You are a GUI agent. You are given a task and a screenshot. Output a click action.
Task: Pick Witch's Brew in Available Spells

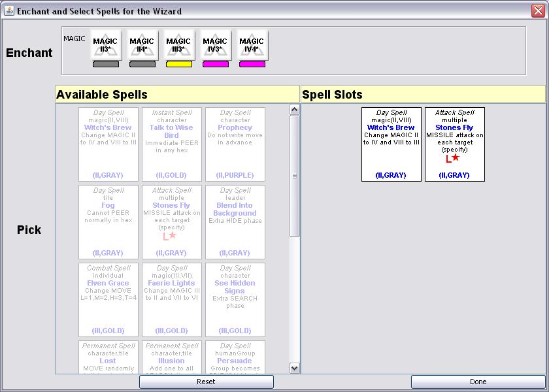[108, 144]
